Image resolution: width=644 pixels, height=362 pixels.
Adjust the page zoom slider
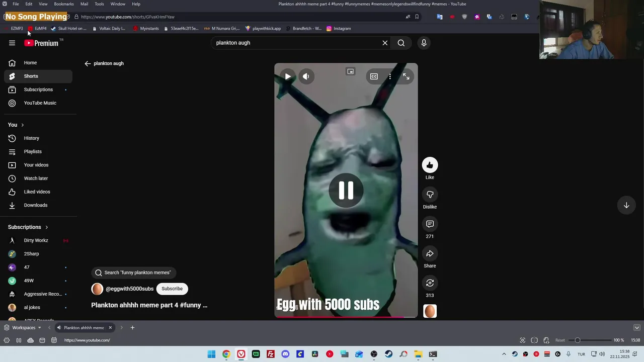(589, 340)
